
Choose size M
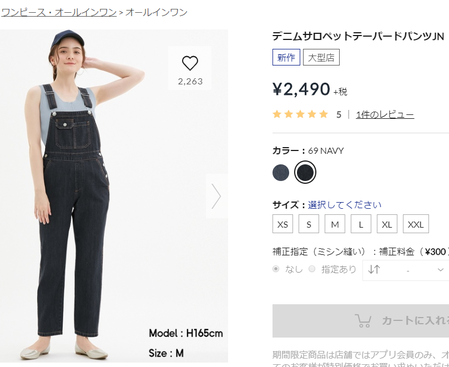pyautogui.click(x=335, y=224)
